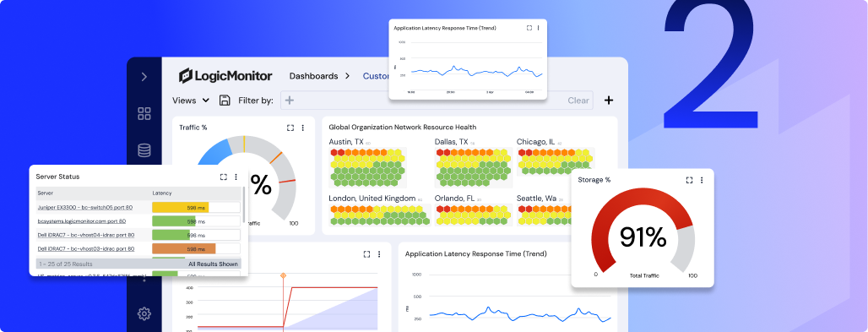Image resolution: width=868 pixels, height=332 pixels.
Task: Open the Juniper EX3300 bc-switch05 server link
Action: (84, 207)
